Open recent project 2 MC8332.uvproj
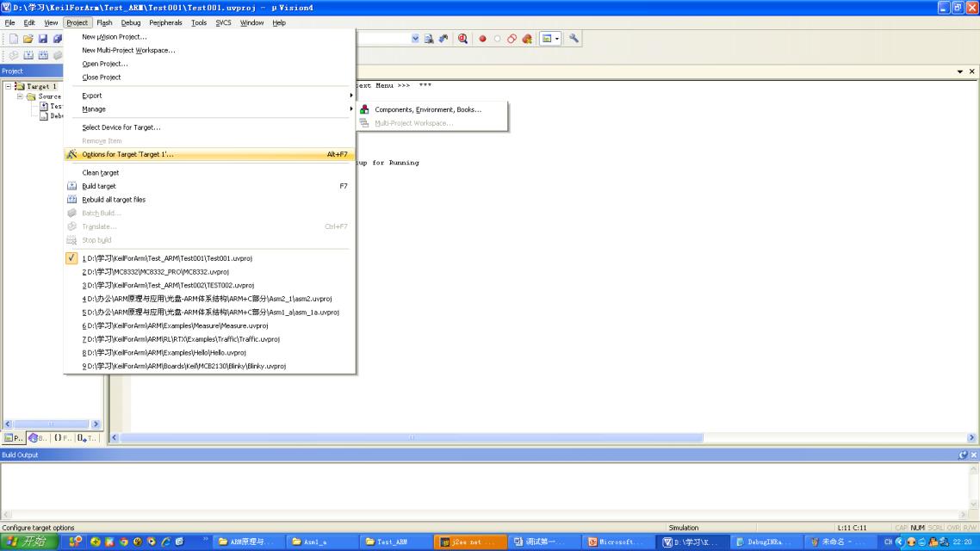 click(209, 272)
